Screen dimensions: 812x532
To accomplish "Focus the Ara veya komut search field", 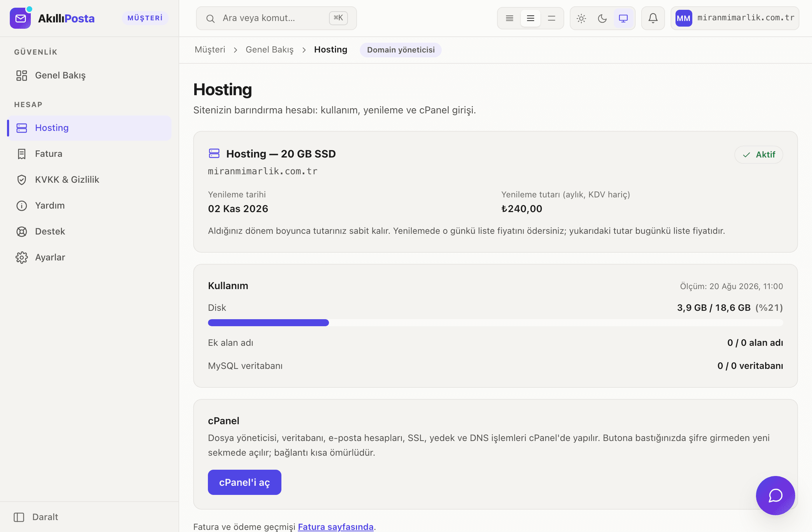I will [276, 18].
